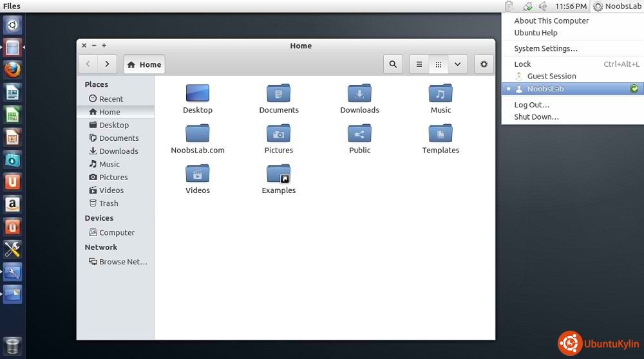Screen dimensions: 644x359
Task: Select Shut Down… from the session menu
Action: pyautogui.click(x=536, y=117)
